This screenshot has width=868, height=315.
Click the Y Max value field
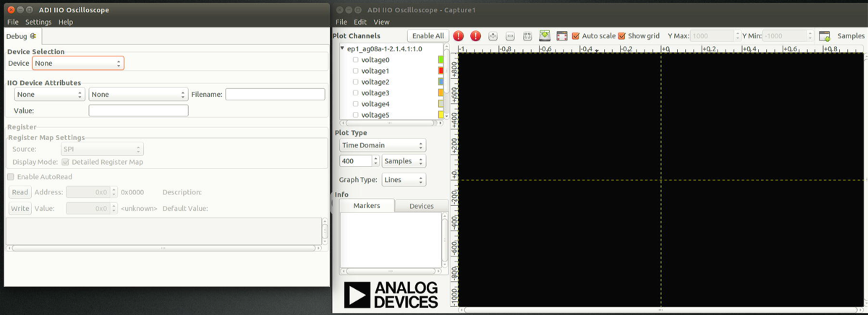714,35
